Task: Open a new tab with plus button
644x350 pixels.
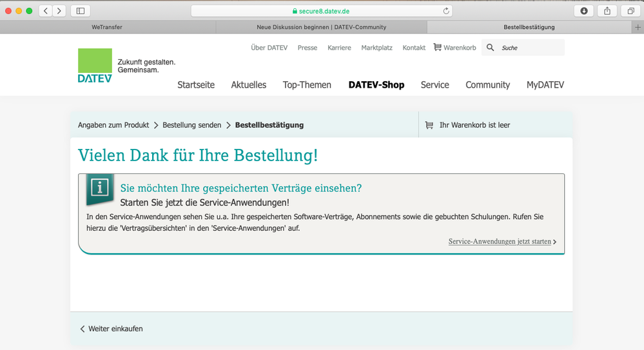Action: pos(638,27)
